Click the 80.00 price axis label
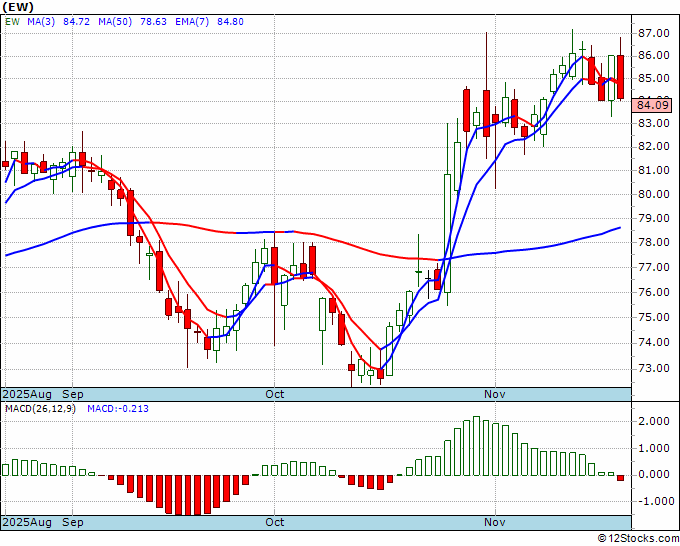 click(655, 194)
